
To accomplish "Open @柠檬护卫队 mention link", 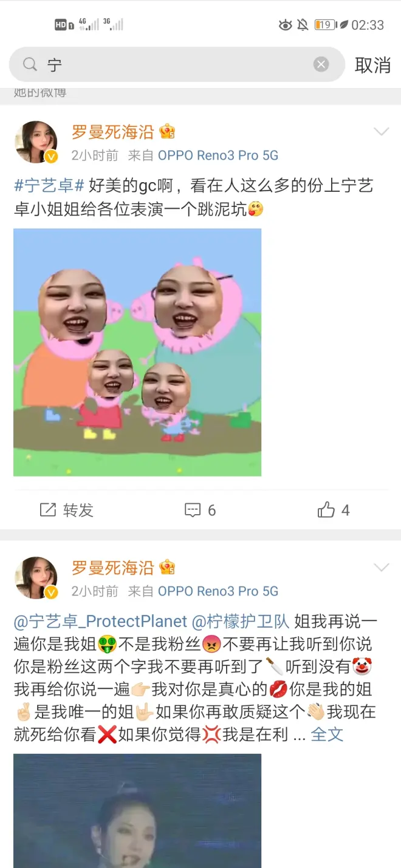I will [241, 622].
